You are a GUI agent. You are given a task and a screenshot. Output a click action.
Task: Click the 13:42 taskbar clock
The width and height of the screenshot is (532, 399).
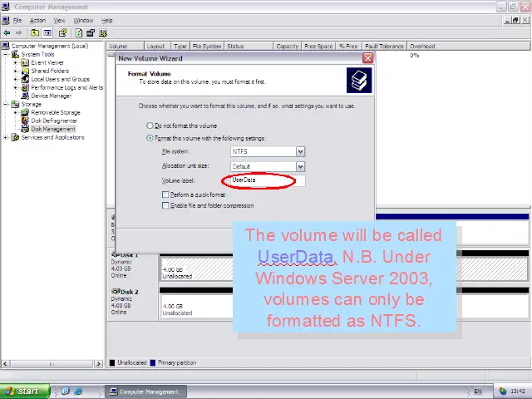pyautogui.click(x=517, y=392)
